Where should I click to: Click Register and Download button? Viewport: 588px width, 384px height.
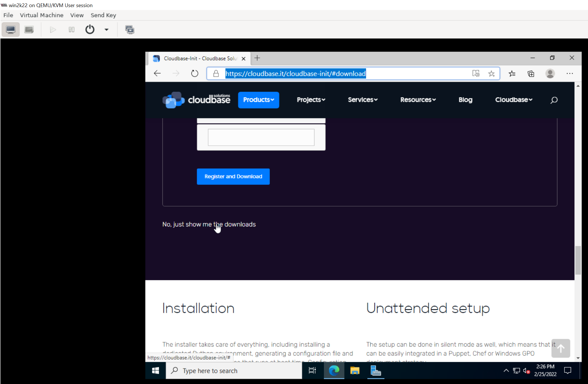[233, 176]
